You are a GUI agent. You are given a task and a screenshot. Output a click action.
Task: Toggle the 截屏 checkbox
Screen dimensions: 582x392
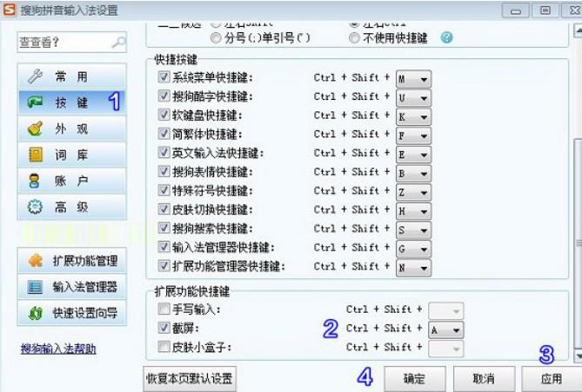point(164,328)
